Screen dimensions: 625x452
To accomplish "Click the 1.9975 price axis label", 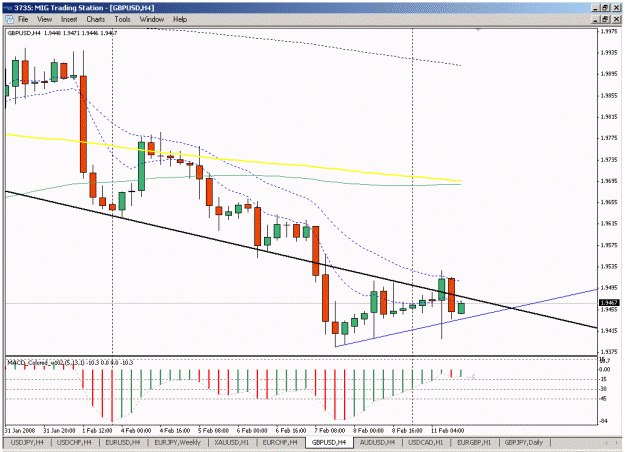I will point(609,31).
